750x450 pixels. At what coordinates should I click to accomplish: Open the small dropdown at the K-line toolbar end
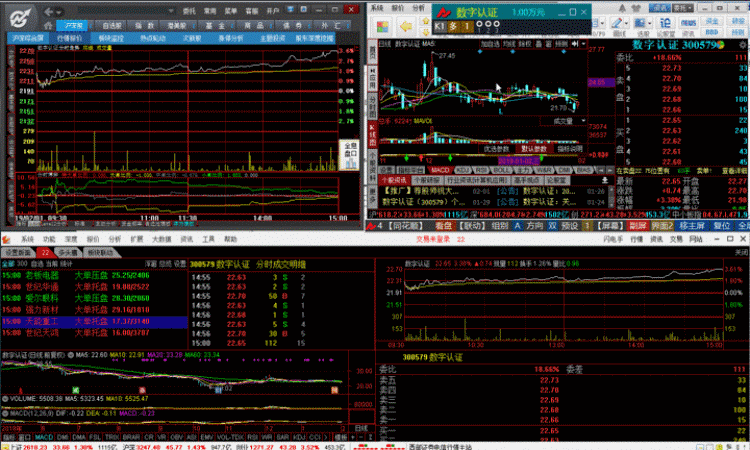tap(584, 44)
